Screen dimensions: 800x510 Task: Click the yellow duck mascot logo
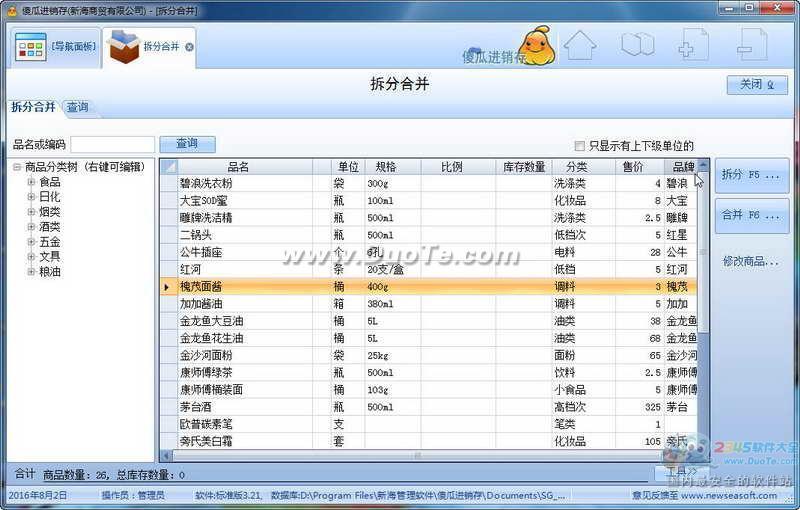click(x=536, y=46)
